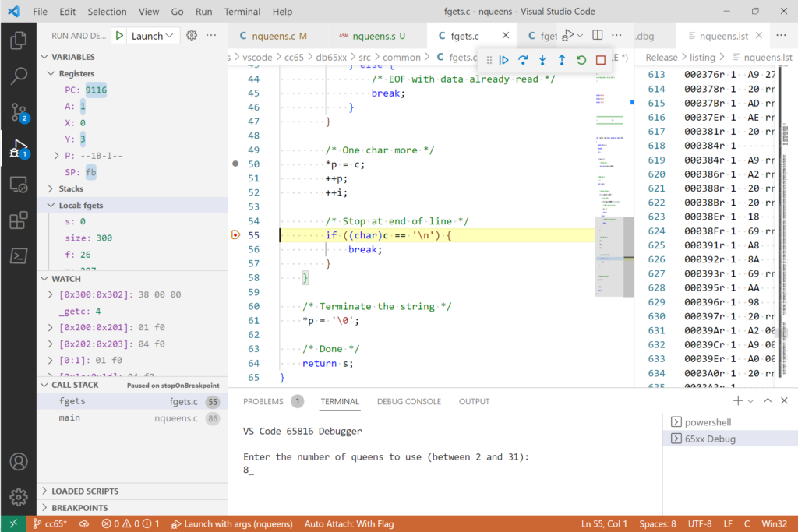Step Out in debug toolbar

coord(562,60)
